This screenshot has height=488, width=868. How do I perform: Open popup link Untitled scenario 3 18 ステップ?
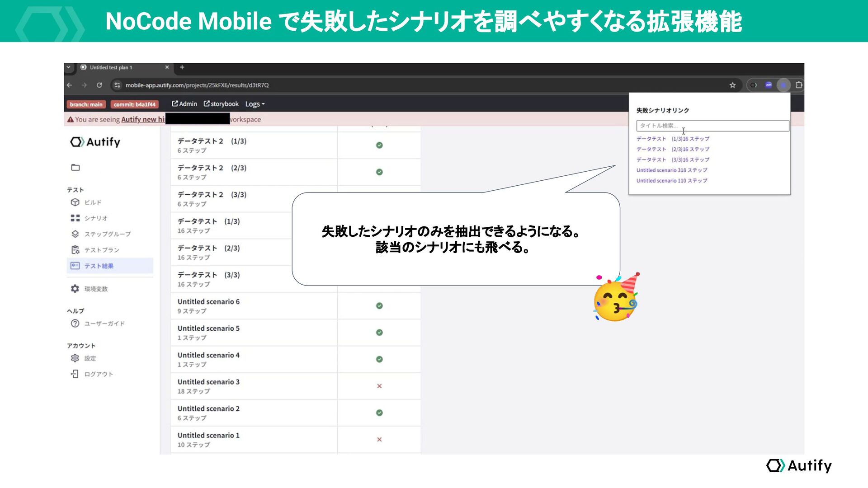[x=672, y=170]
